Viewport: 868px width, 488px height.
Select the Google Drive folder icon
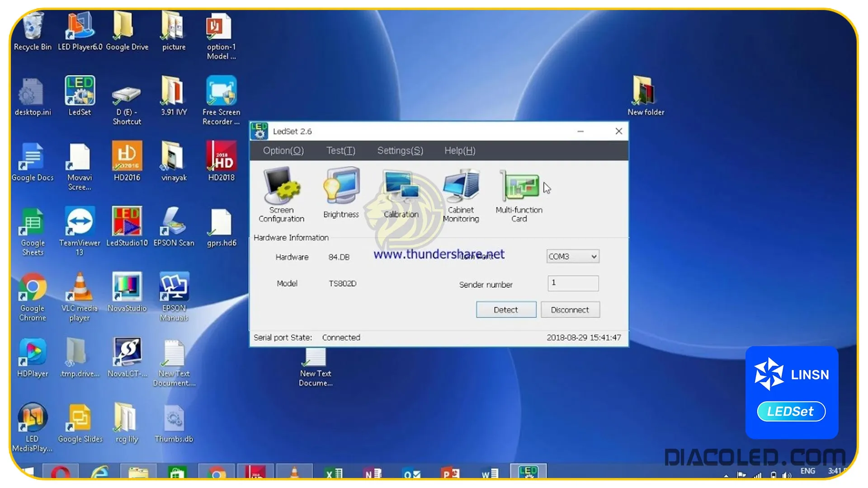pos(127,32)
